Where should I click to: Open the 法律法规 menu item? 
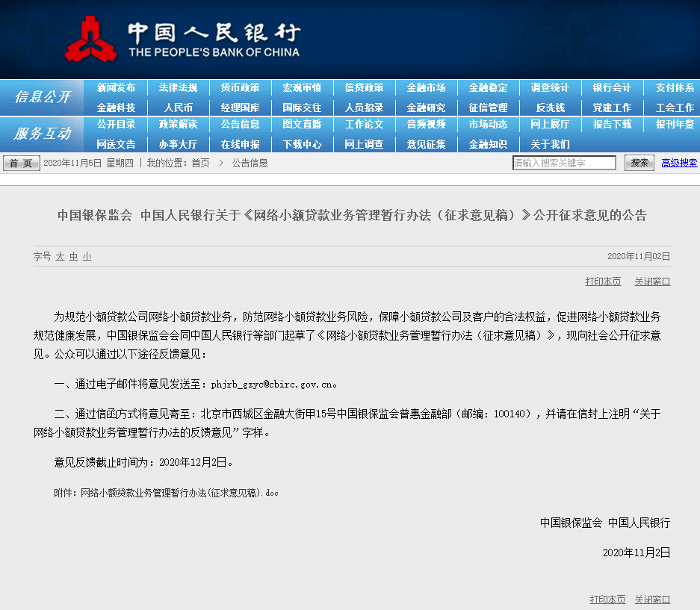tap(178, 87)
